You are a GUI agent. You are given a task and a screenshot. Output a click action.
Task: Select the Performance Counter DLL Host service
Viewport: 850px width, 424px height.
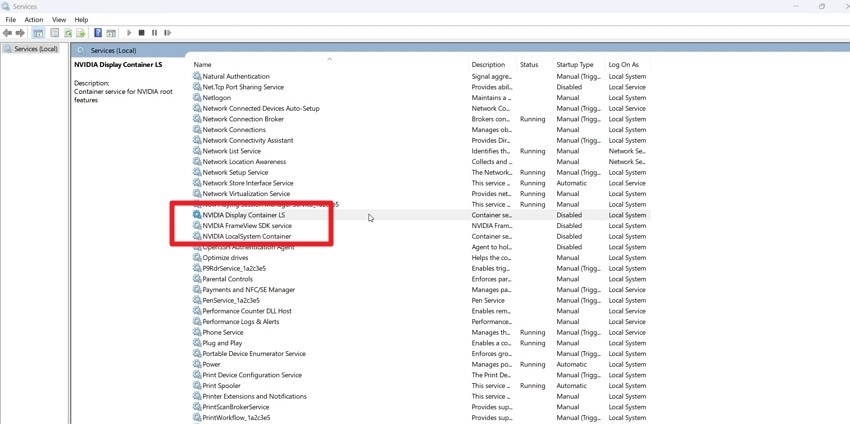(421, 311)
